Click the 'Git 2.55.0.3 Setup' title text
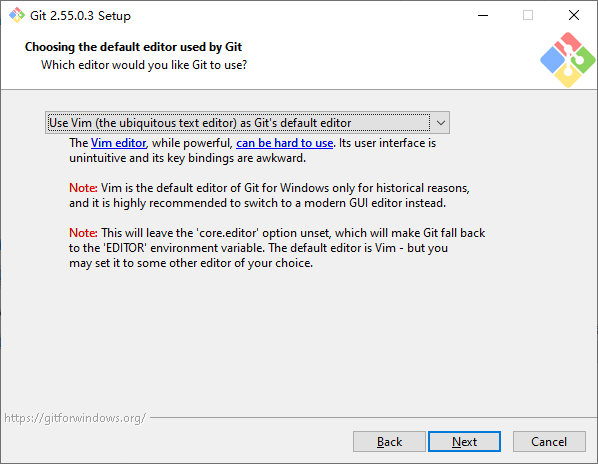 (80, 16)
